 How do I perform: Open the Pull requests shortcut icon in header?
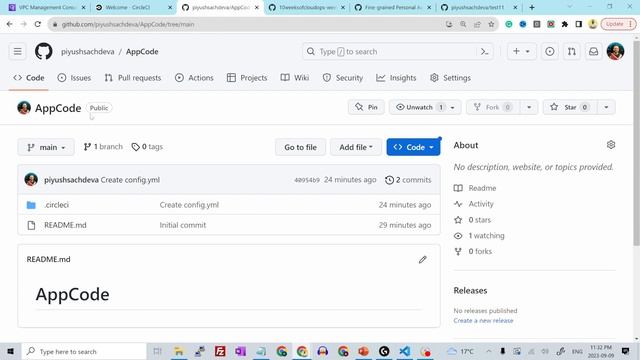(x=571, y=51)
